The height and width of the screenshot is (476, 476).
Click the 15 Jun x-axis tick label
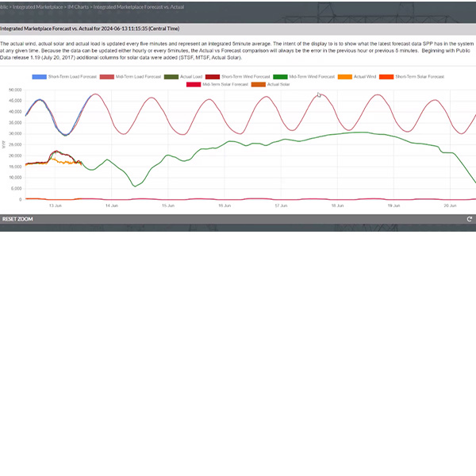pyautogui.click(x=168, y=205)
